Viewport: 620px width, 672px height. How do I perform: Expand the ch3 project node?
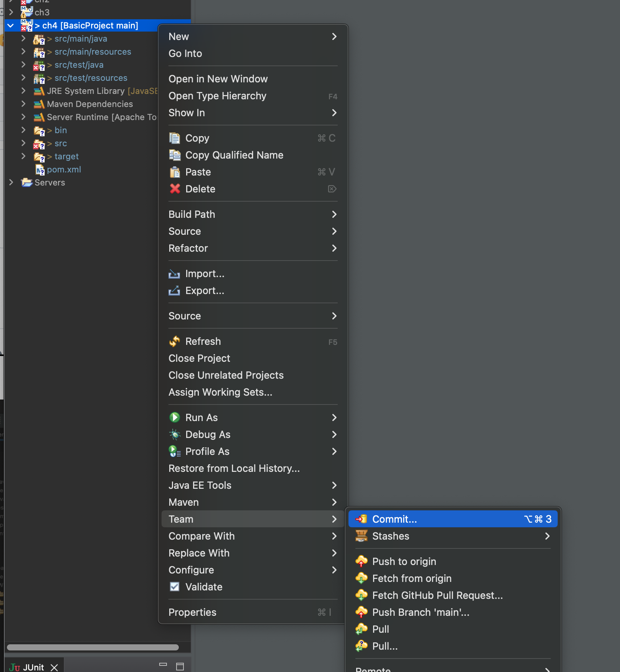[11, 12]
